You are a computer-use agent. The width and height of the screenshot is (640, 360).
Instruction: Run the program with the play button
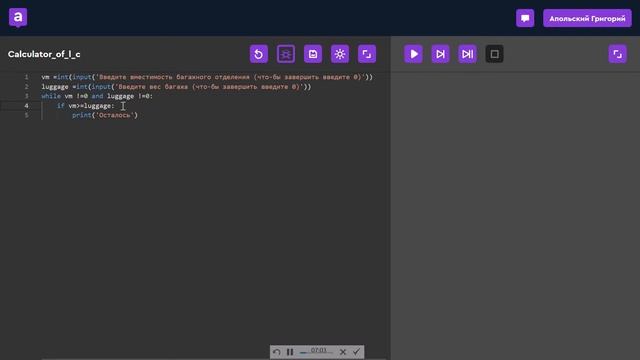coord(413,54)
